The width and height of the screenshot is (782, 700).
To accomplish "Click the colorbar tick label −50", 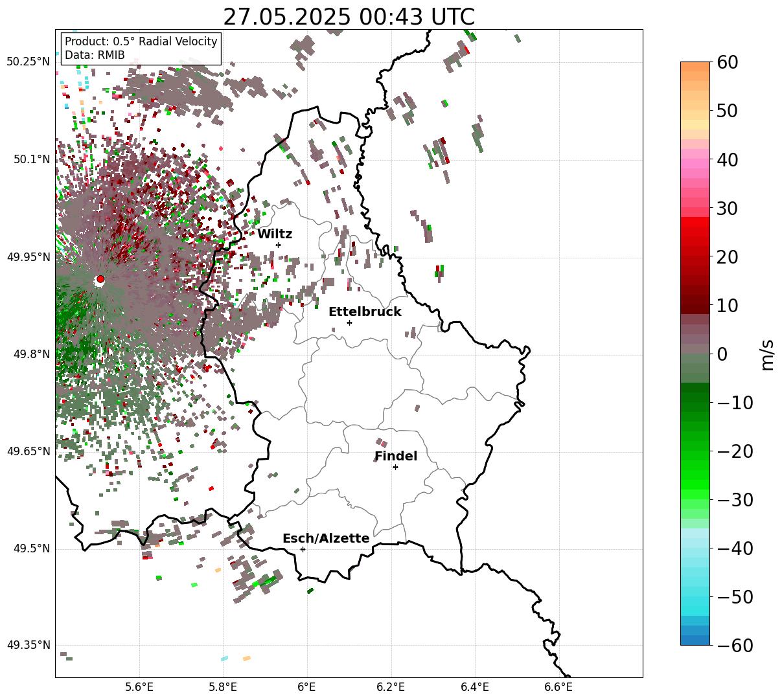I will point(735,597).
